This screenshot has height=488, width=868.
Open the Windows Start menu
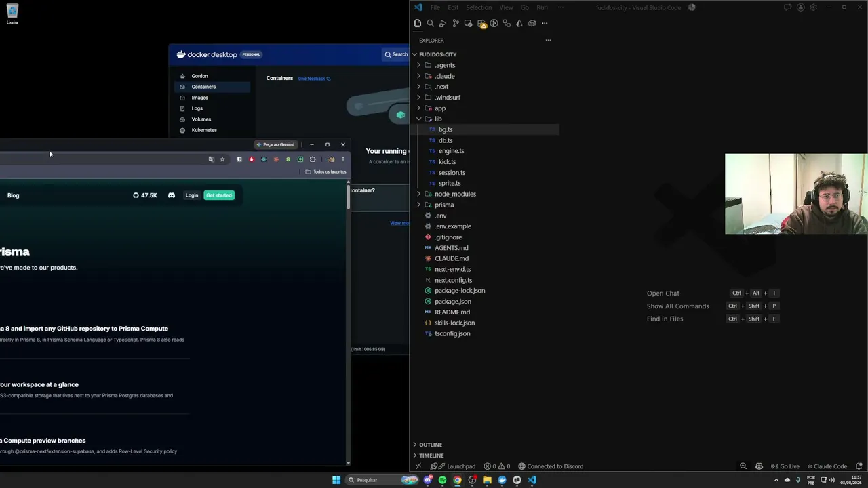click(336, 480)
